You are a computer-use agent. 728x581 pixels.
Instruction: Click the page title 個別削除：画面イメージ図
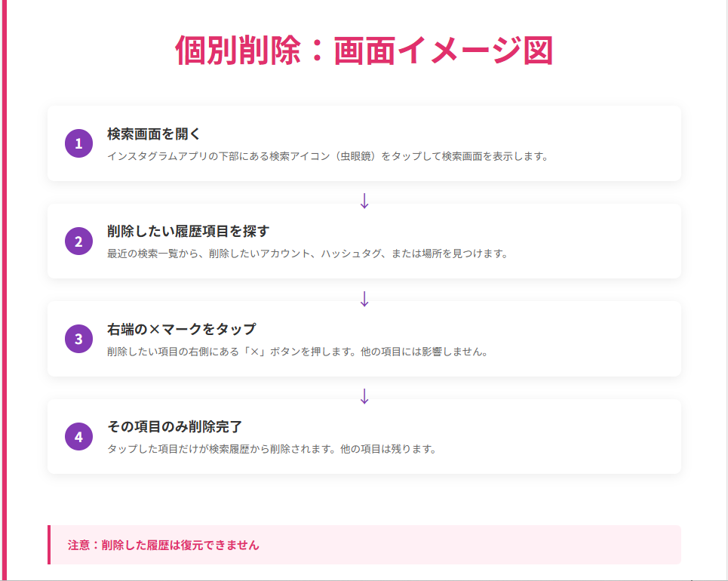coord(364,51)
